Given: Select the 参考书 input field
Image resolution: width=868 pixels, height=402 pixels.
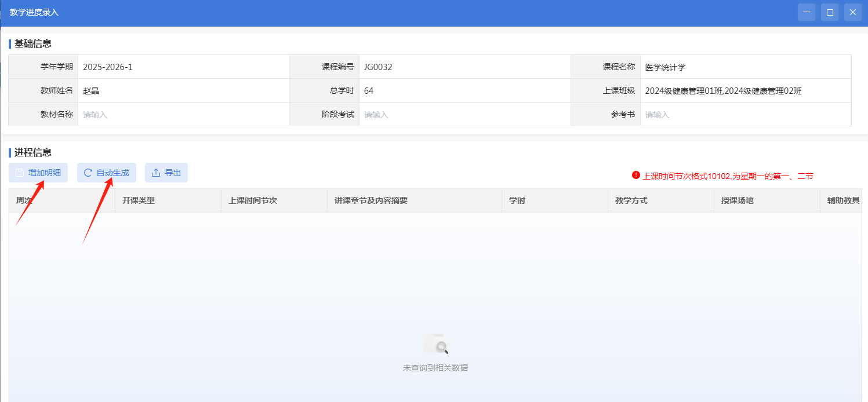Looking at the screenshot, I should pyautogui.click(x=745, y=115).
